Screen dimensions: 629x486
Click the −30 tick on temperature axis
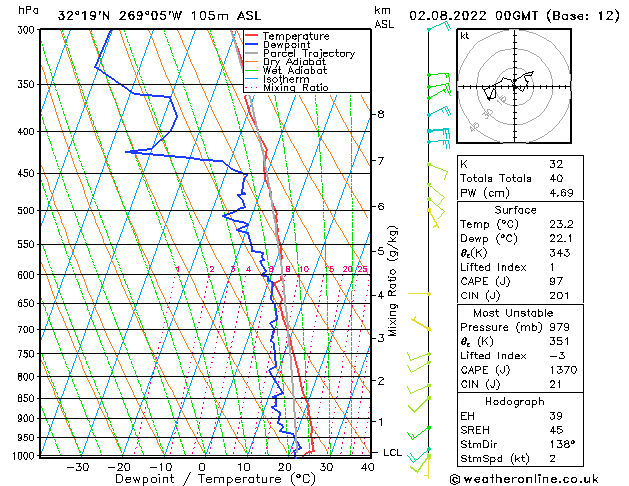tap(78, 467)
